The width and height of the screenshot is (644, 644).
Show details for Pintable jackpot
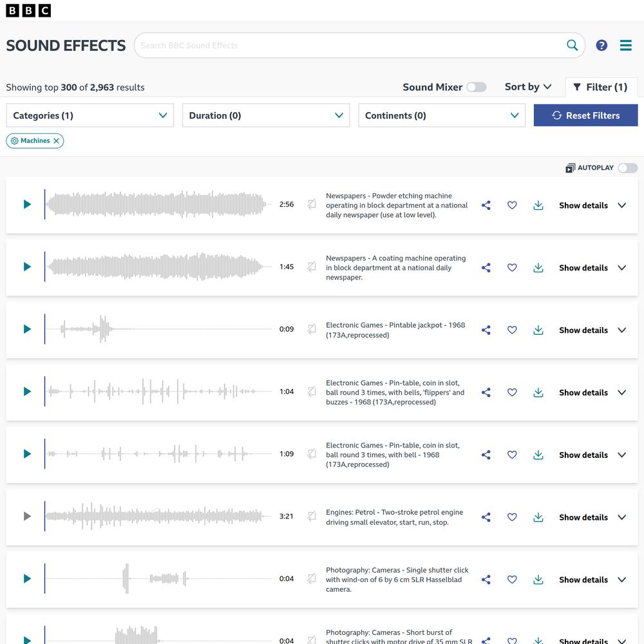[x=592, y=330]
